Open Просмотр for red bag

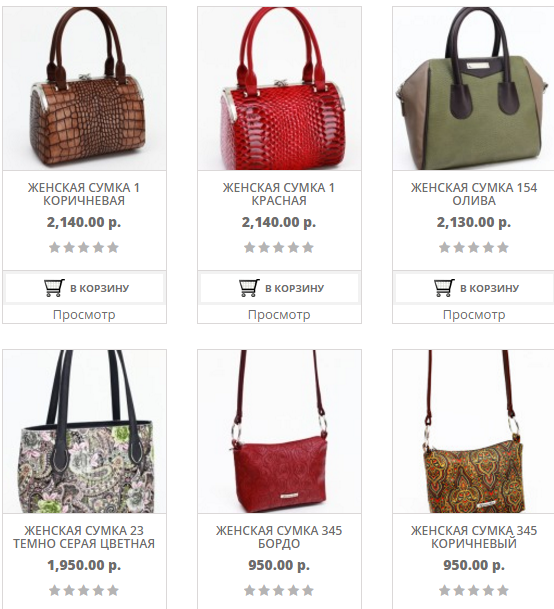pyautogui.click(x=279, y=315)
